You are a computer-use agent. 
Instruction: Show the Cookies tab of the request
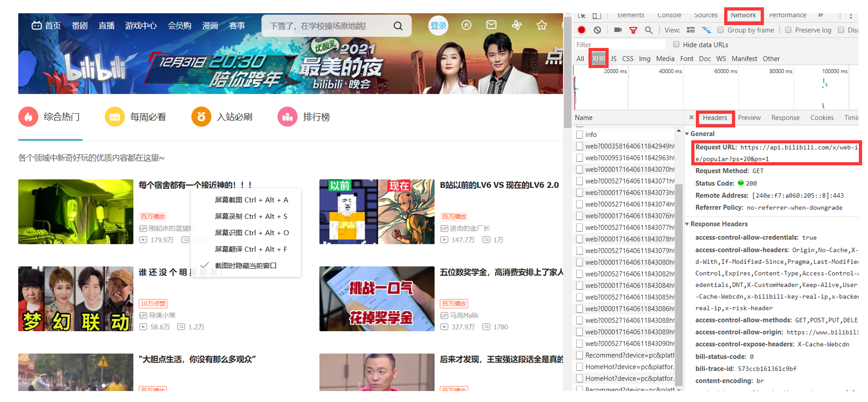pyautogui.click(x=822, y=117)
